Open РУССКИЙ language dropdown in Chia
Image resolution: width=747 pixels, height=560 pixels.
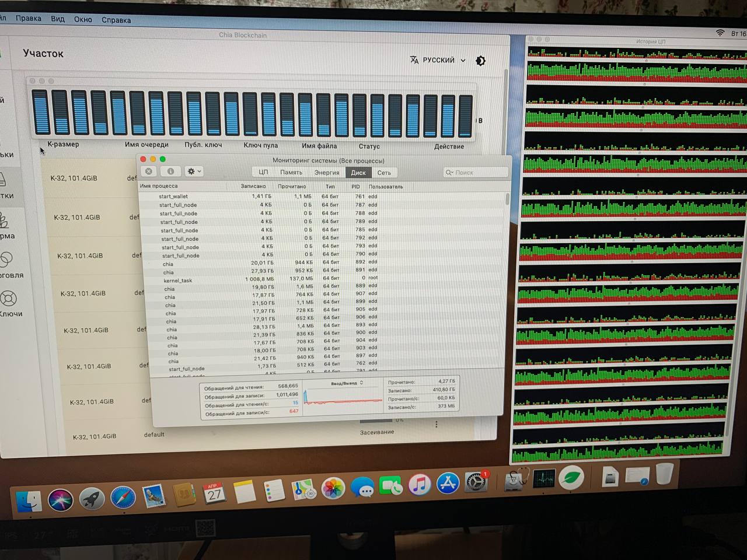[438, 60]
